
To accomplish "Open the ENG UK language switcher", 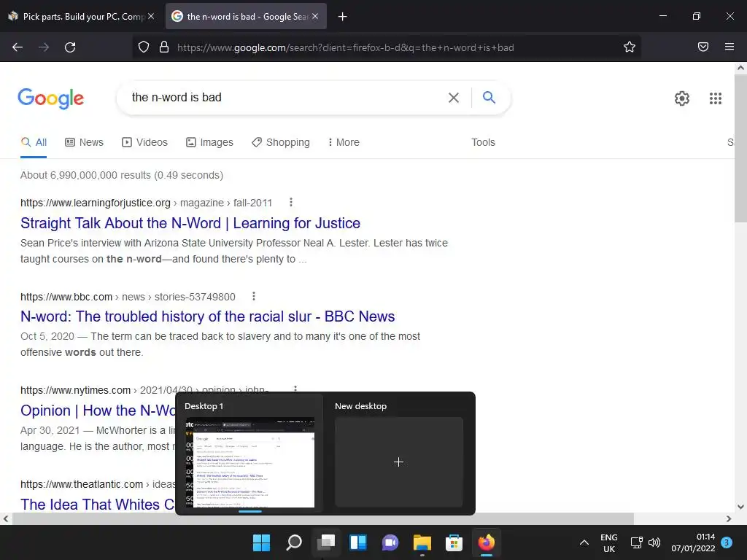I will tap(609, 542).
